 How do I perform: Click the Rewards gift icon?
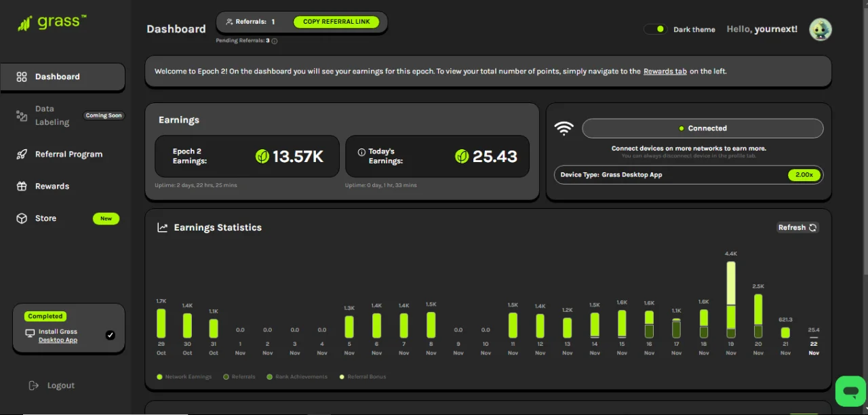pos(22,186)
